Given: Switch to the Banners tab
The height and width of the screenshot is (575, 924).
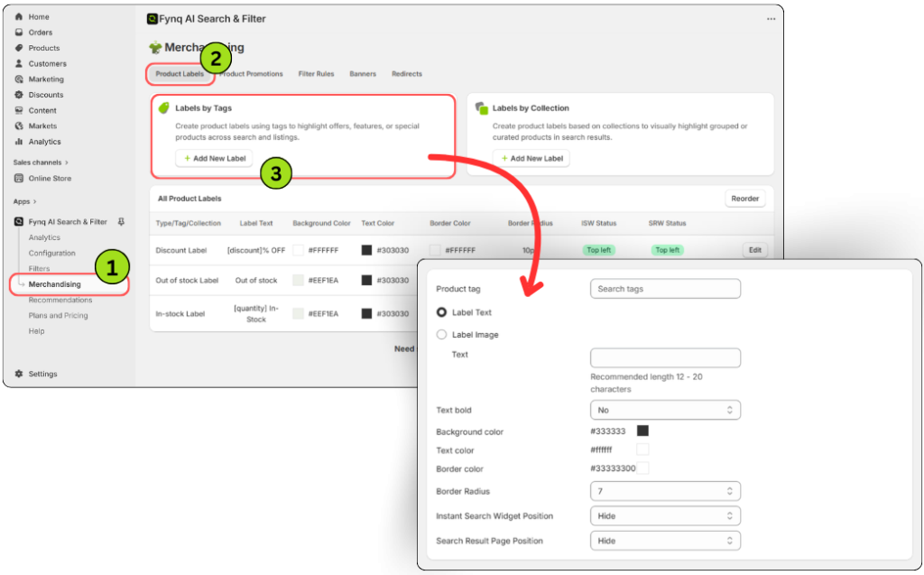Looking at the screenshot, I should pos(363,74).
